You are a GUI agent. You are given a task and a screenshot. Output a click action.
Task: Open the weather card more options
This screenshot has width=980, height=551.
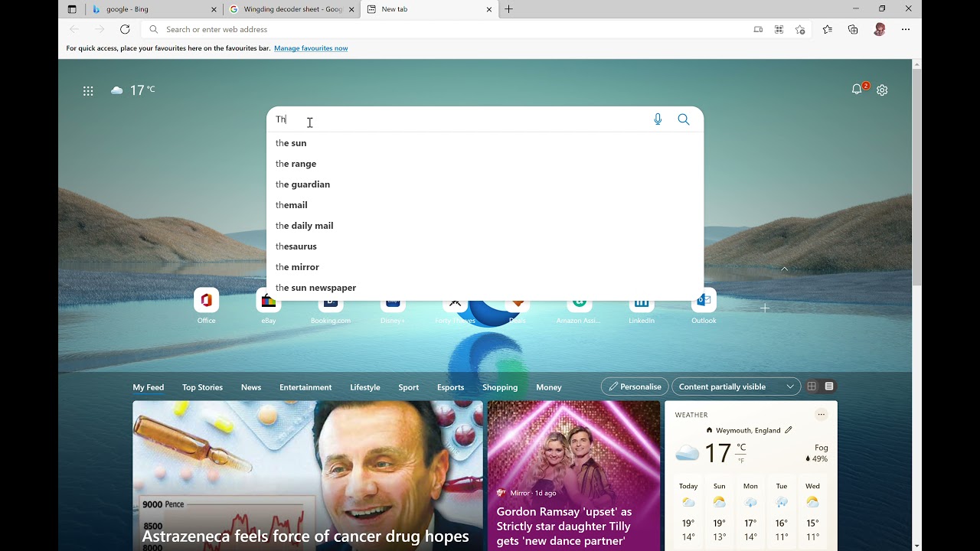[821, 415]
